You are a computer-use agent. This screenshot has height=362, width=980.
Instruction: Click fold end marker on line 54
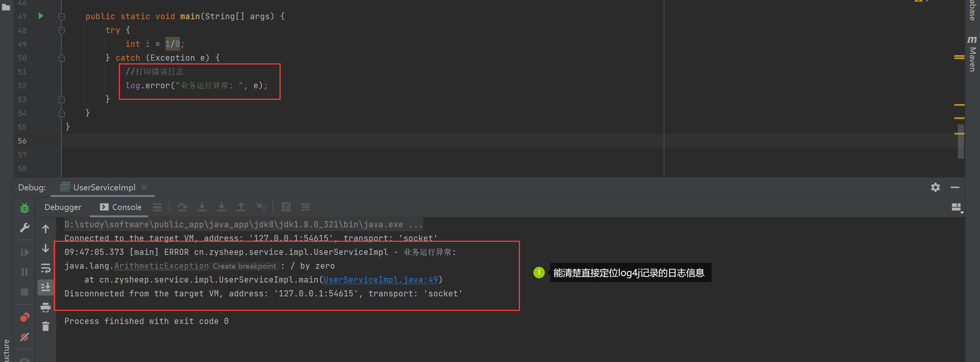point(61,113)
